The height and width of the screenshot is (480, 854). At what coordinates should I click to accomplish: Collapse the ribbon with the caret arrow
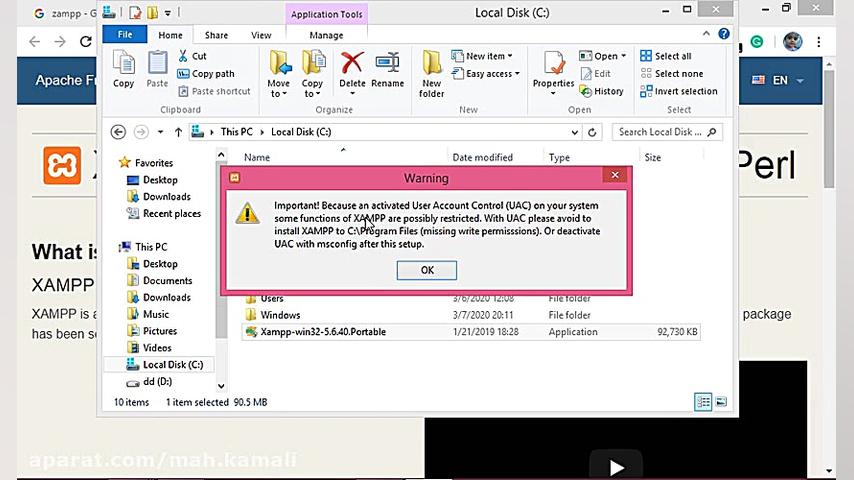(706, 34)
